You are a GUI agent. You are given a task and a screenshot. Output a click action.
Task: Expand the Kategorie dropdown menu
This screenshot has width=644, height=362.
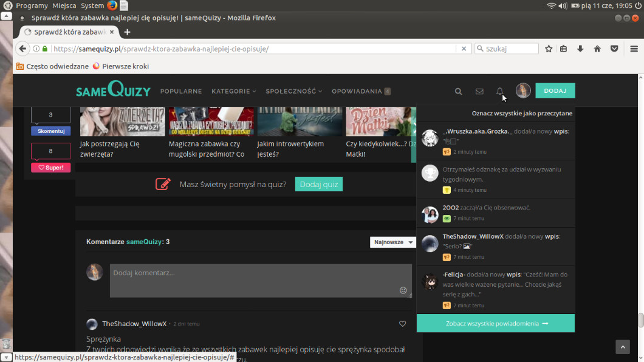(233, 91)
